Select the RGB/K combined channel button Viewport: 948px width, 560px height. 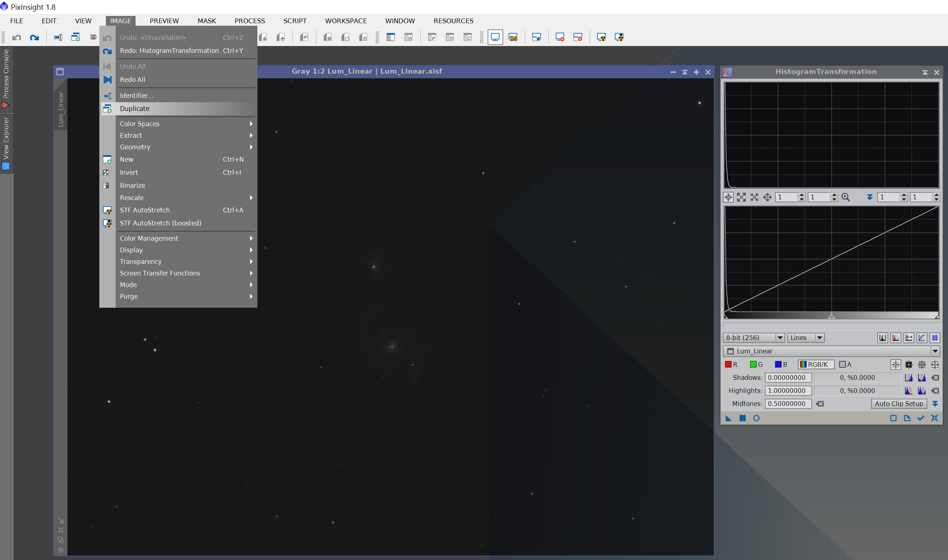pyautogui.click(x=816, y=365)
